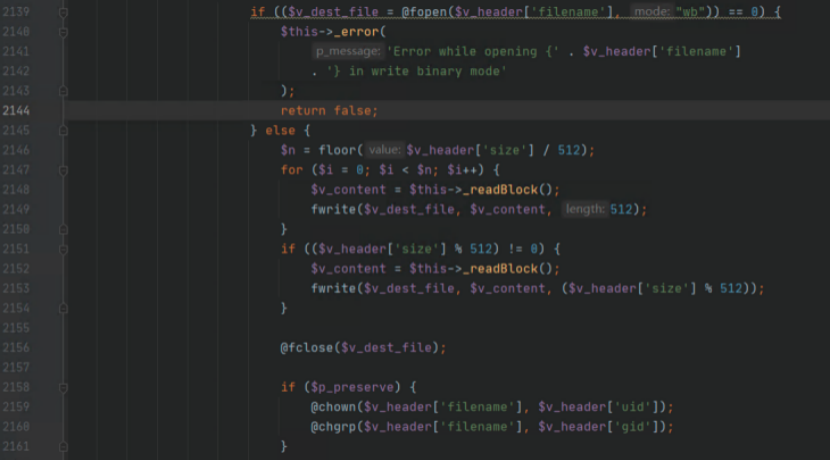Fold the for loop at line 2147
The height and width of the screenshot is (462, 830).
pyautogui.click(x=64, y=170)
